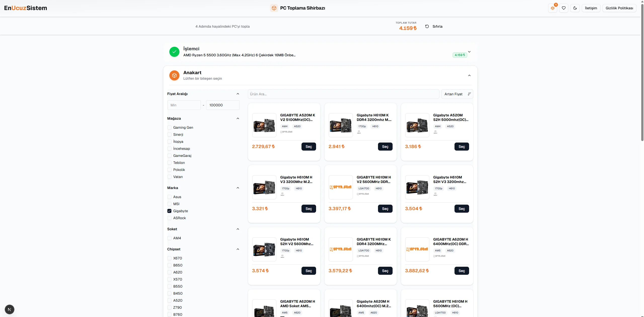Open the compare scale icon with badge
The image size is (644, 317).
[552, 8]
